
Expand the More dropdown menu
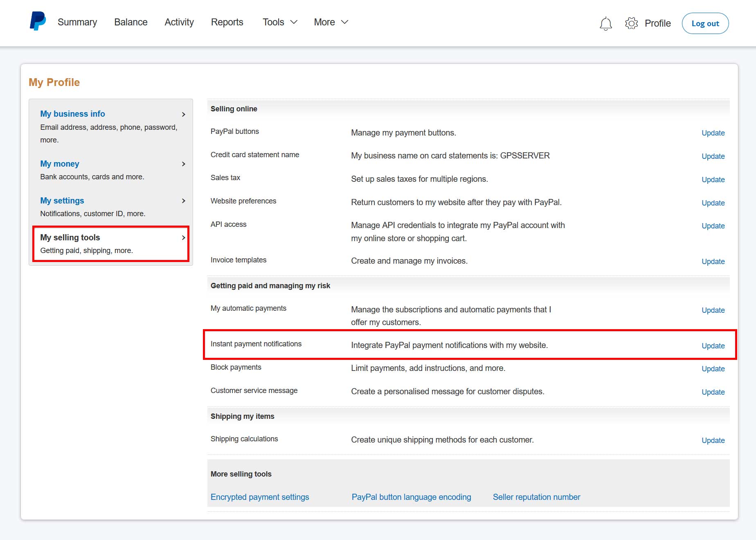point(331,22)
